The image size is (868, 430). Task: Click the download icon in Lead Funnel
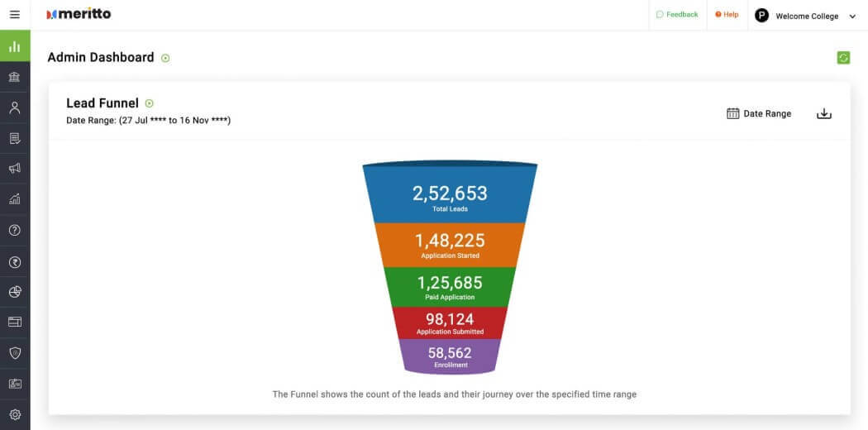coord(823,113)
